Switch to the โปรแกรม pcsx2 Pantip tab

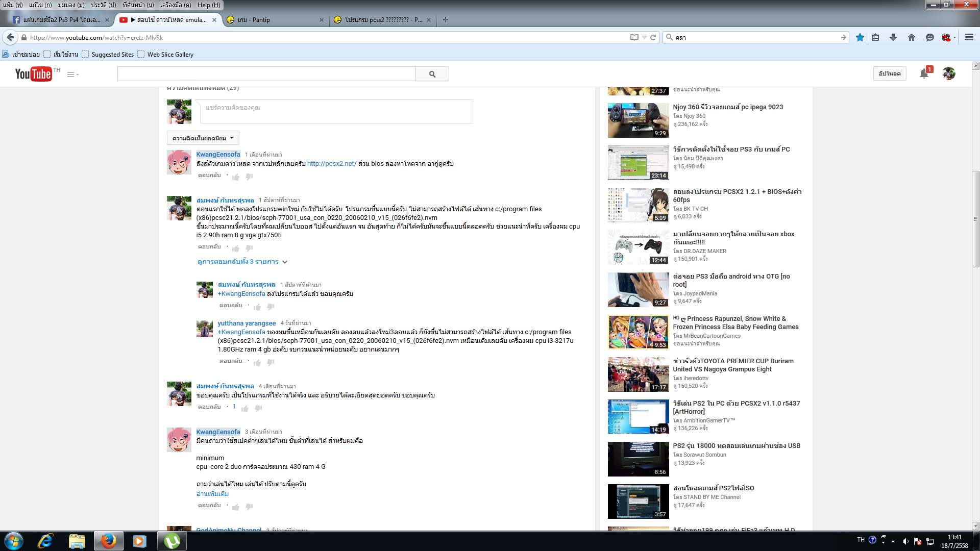coord(383,20)
